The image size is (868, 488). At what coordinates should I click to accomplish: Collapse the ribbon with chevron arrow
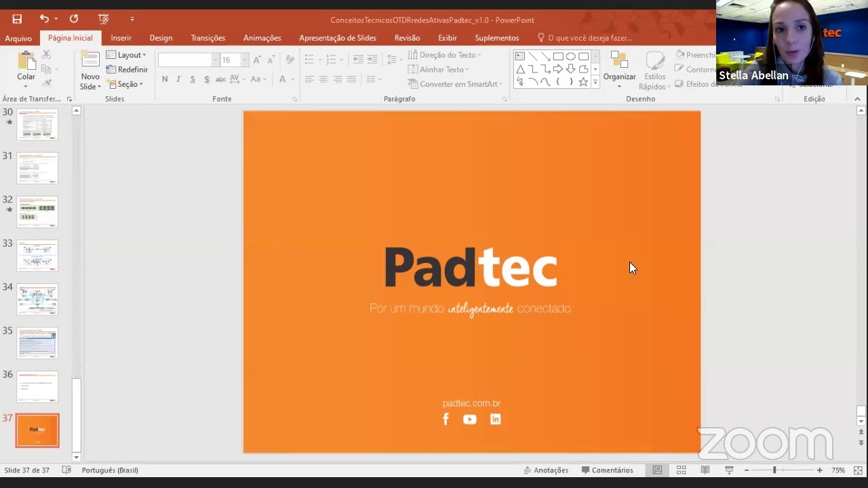[x=857, y=99]
